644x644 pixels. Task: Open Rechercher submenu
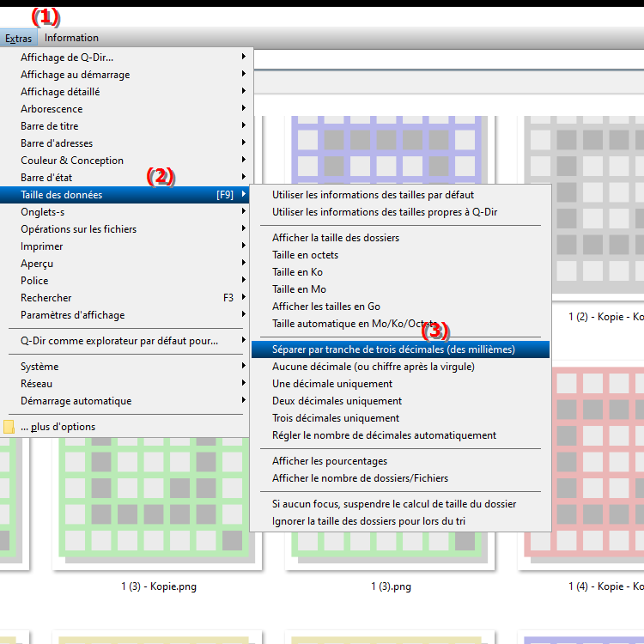pyautogui.click(x=125, y=298)
